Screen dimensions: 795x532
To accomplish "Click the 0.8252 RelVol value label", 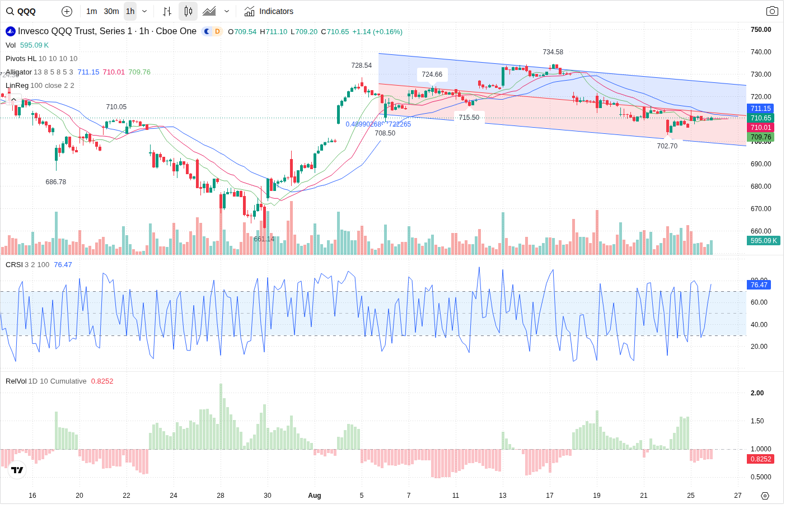I will click(x=760, y=459).
